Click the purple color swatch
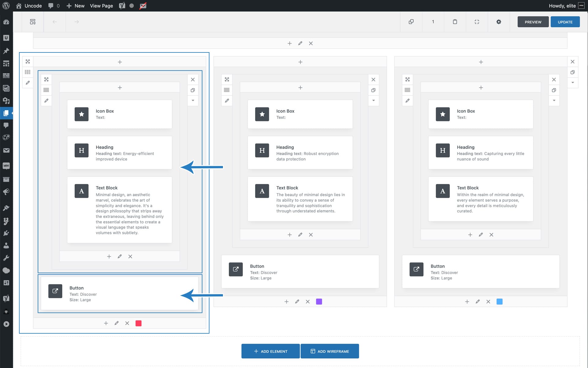The width and height of the screenshot is (588, 368). (x=319, y=302)
